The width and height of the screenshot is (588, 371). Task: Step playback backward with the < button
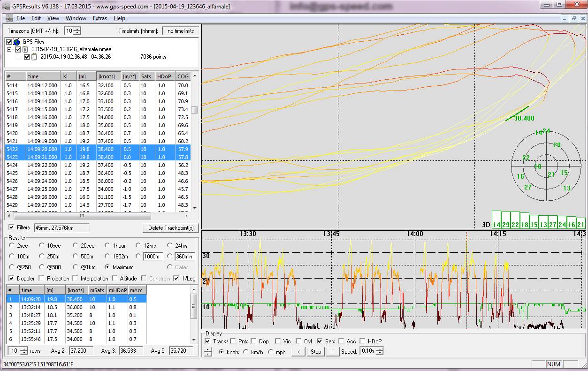tap(298, 352)
